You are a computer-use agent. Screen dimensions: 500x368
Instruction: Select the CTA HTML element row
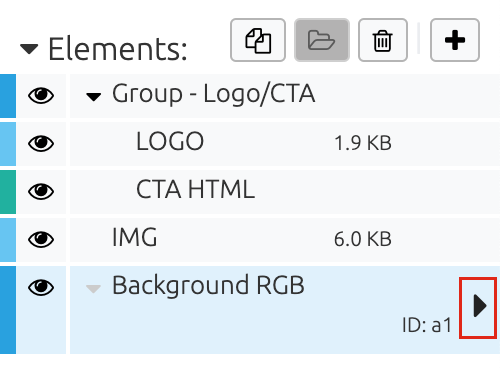(x=285, y=192)
